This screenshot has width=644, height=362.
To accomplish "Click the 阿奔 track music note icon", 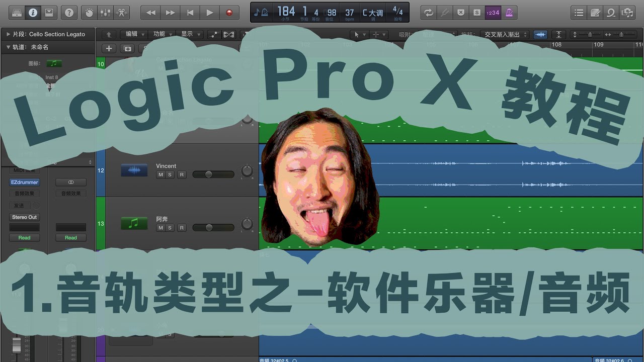I will click(x=134, y=224).
